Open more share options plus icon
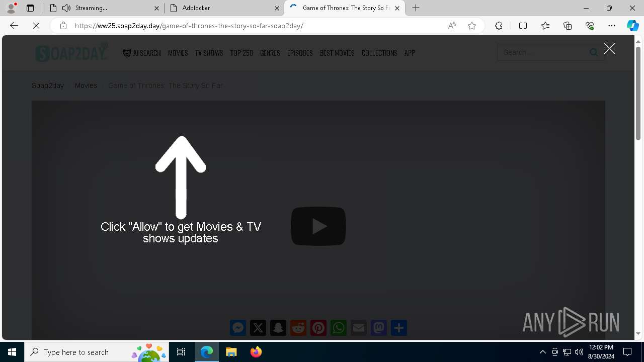This screenshot has height=362, width=644. [x=399, y=328]
